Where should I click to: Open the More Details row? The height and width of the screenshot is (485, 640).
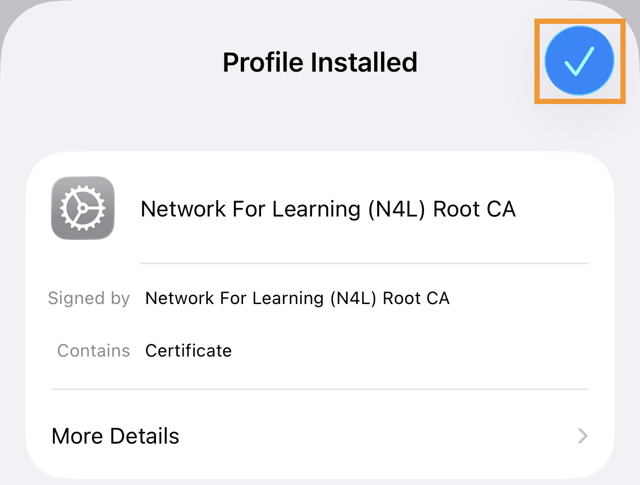116,436
